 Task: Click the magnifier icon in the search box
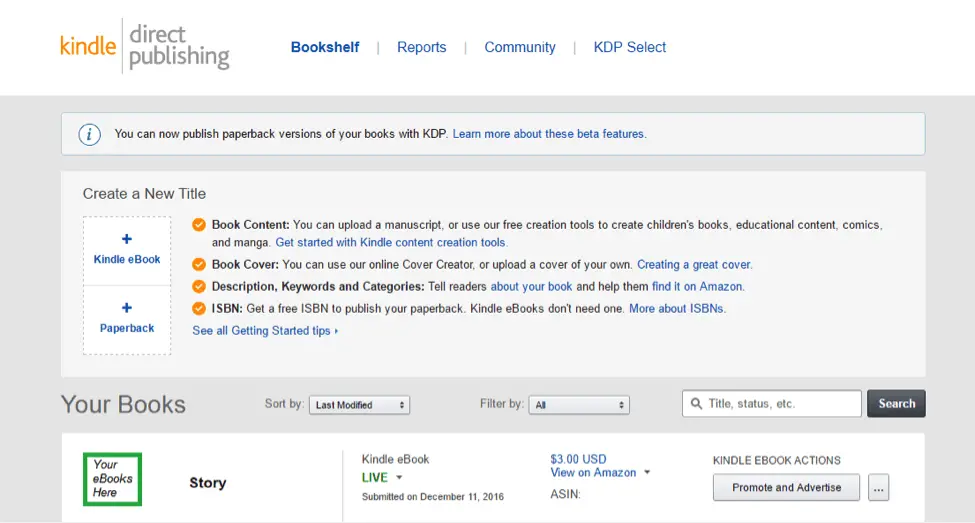click(x=696, y=404)
